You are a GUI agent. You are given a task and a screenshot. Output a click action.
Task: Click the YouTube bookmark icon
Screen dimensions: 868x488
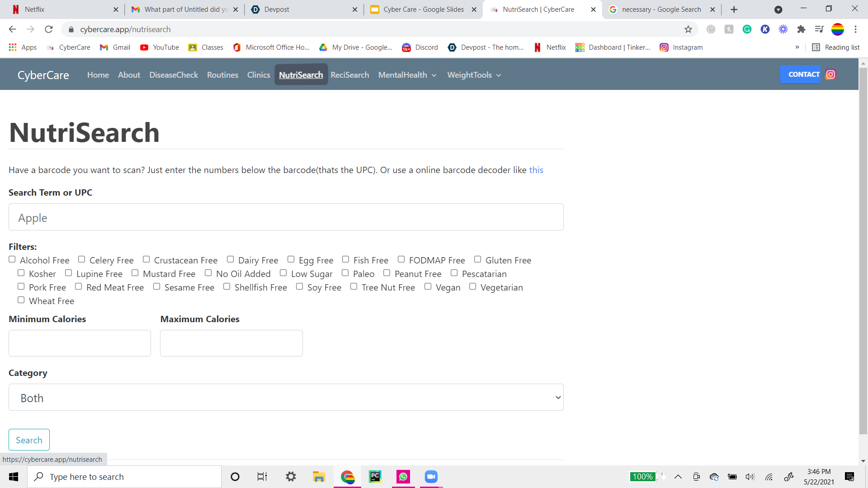[144, 47]
